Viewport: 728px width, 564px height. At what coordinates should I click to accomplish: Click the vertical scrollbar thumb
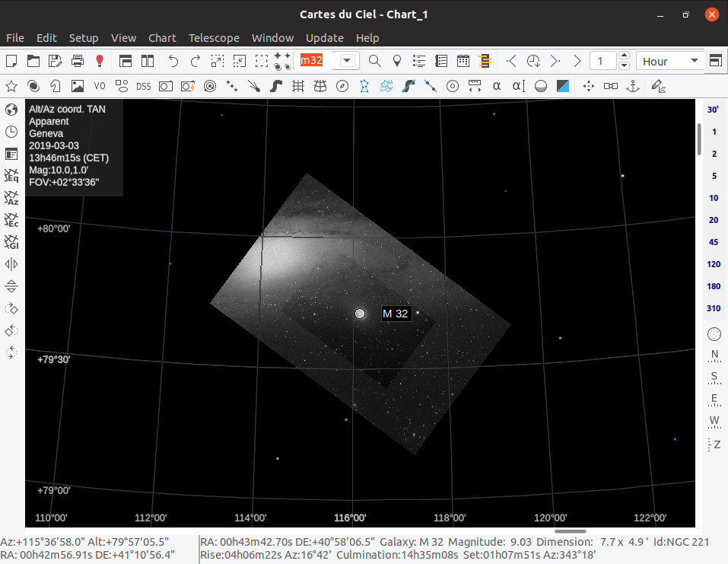click(699, 139)
